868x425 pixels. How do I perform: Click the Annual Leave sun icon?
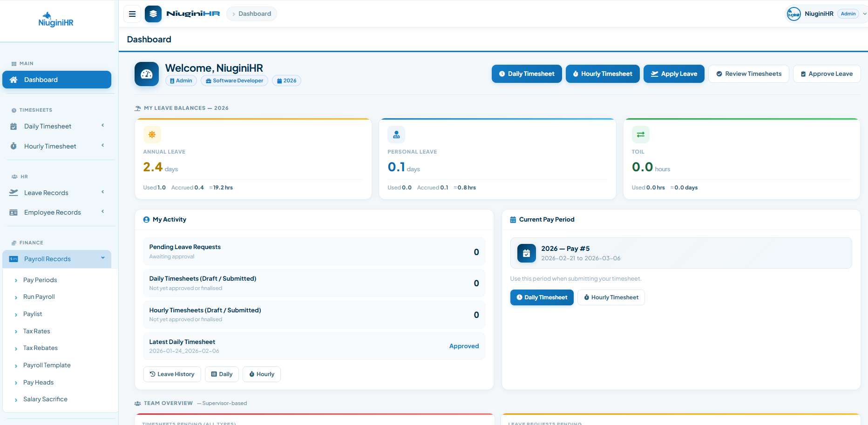click(152, 135)
